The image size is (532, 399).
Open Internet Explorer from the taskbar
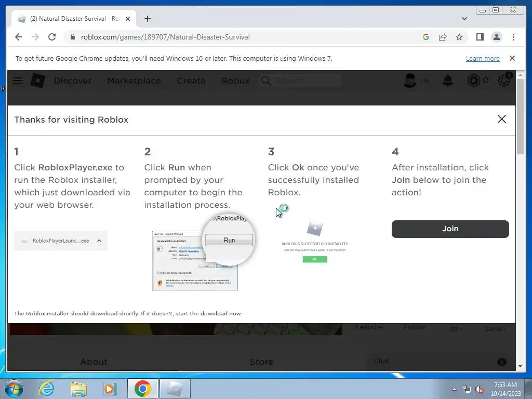tap(46, 389)
